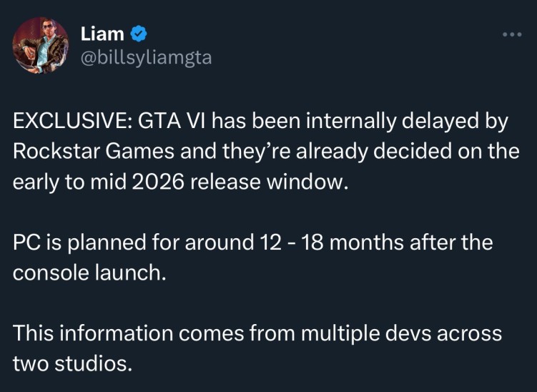
Task: Click the "Rockstar Games" text
Action: (x=94, y=152)
